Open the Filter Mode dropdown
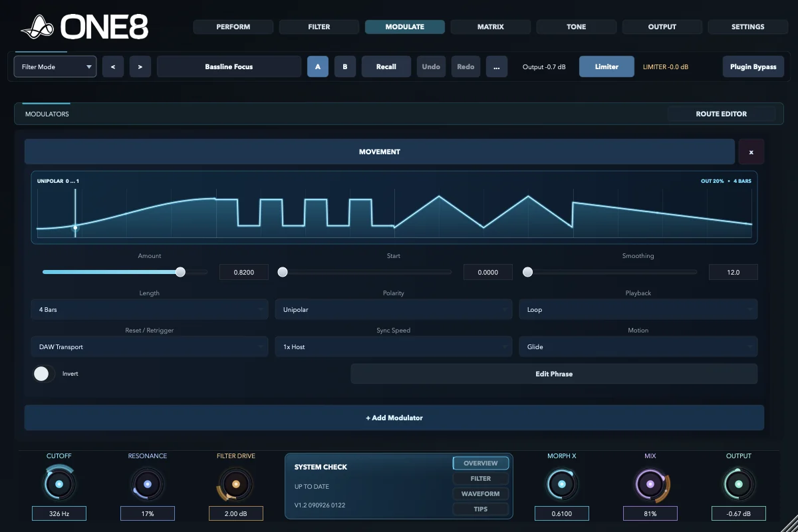The width and height of the screenshot is (798, 532). click(x=55, y=66)
